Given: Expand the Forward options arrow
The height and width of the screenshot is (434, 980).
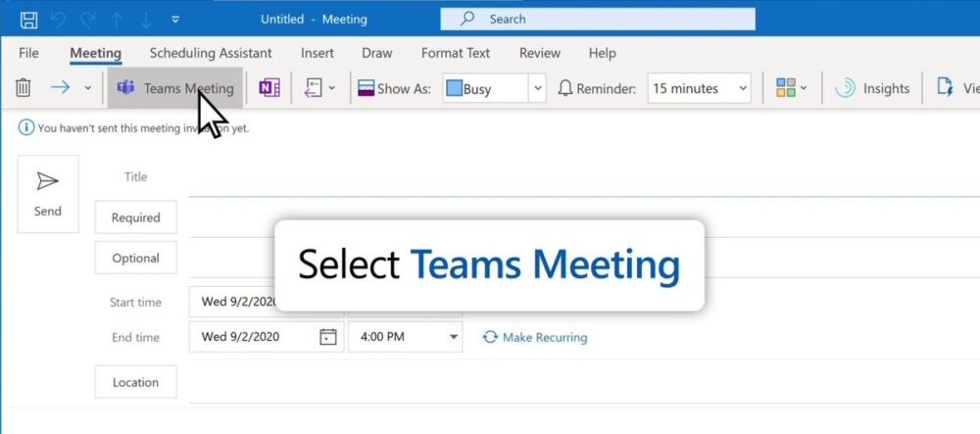Looking at the screenshot, I should (x=87, y=88).
